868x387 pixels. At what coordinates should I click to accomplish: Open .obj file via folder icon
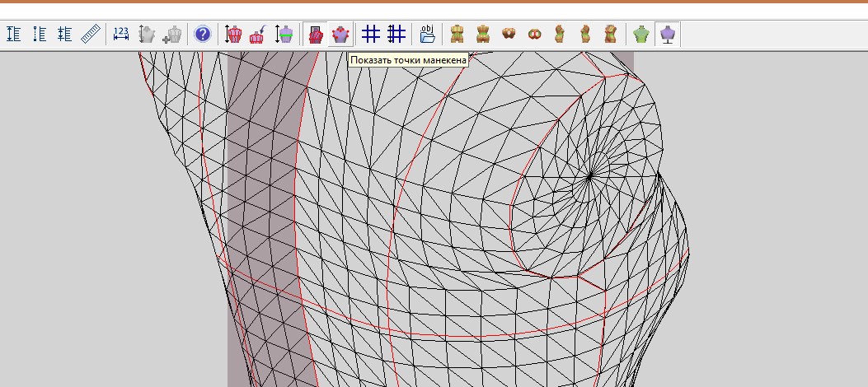click(x=427, y=35)
